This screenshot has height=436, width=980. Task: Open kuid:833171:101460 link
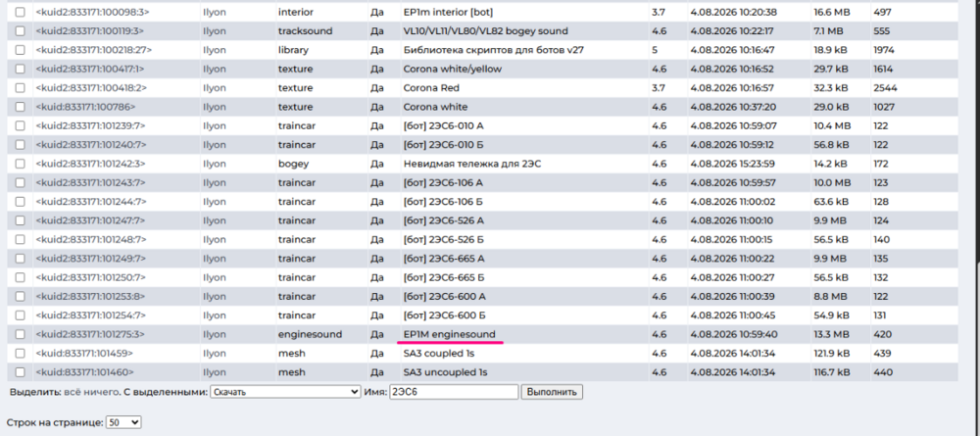point(84,372)
